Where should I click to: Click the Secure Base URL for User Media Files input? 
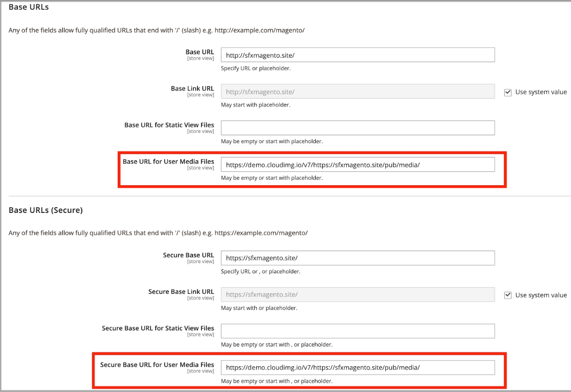pos(357,368)
